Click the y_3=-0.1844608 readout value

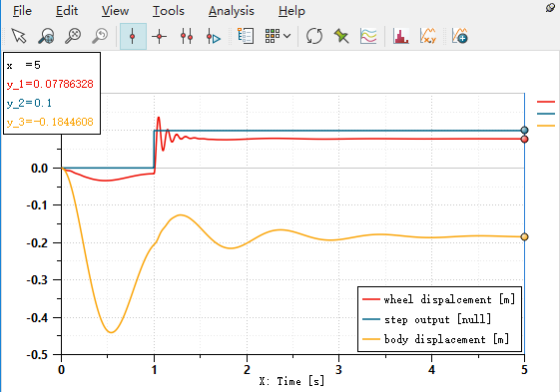point(50,122)
